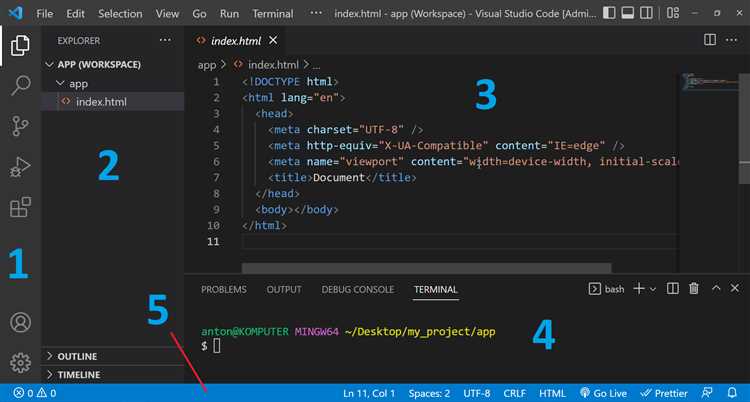
Task: Open the Source Control view
Action: coord(20,126)
